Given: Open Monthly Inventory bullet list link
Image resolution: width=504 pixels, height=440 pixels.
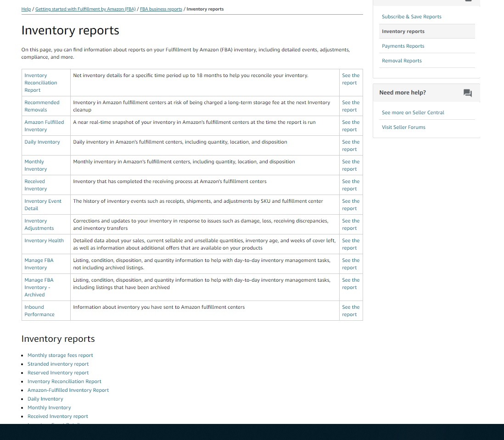Looking at the screenshot, I should point(49,407).
